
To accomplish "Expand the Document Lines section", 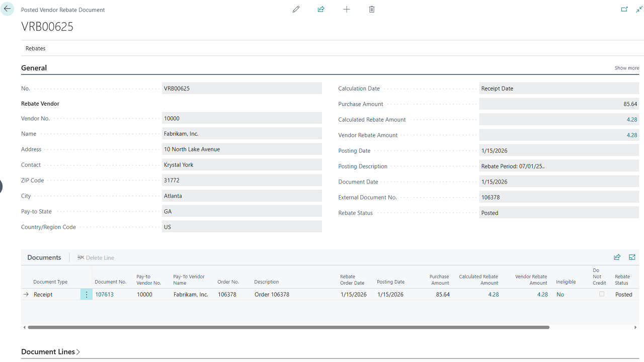I will 51,352.
